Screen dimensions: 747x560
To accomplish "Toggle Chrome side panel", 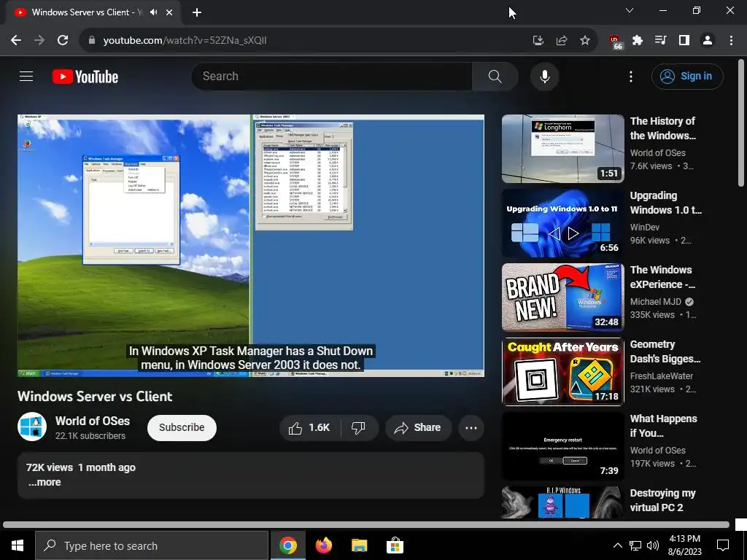I will pyautogui.click(x=684, y=41).
